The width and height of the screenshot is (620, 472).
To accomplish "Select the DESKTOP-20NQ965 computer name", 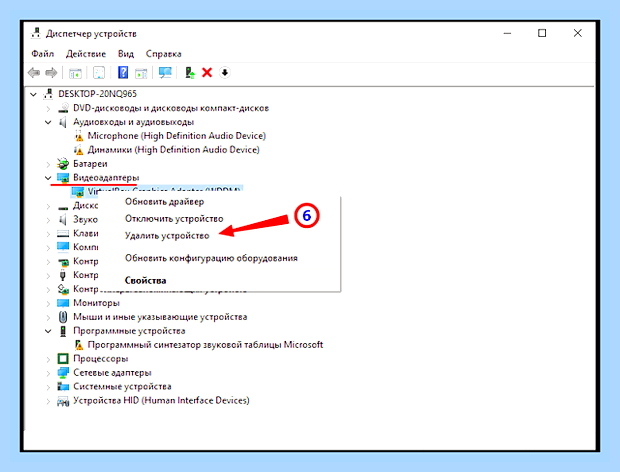I will coord(97,94).
